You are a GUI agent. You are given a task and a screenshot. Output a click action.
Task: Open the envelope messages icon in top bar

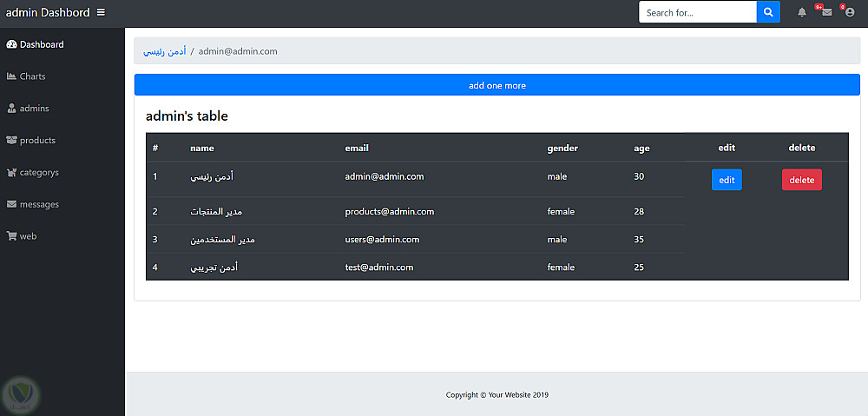tap(827, 12)
